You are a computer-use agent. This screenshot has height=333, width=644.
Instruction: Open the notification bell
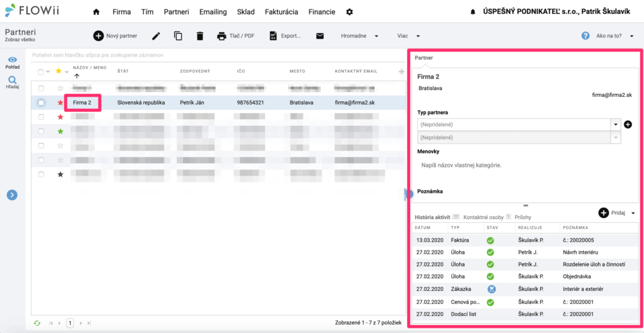click(x=473, y=13)
